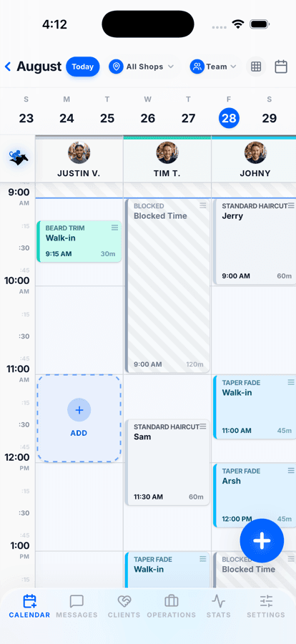296x644 pixels.
Task: Select Monday 24 in the week strip
Action: point(66,112)
